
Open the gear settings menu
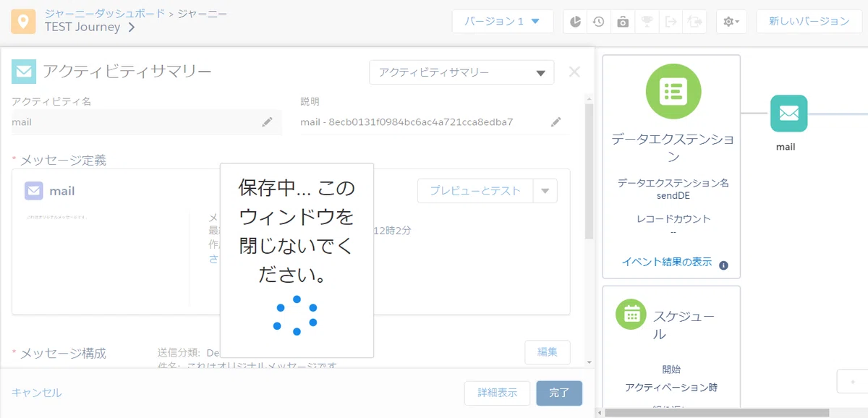[x=731, y=22]
